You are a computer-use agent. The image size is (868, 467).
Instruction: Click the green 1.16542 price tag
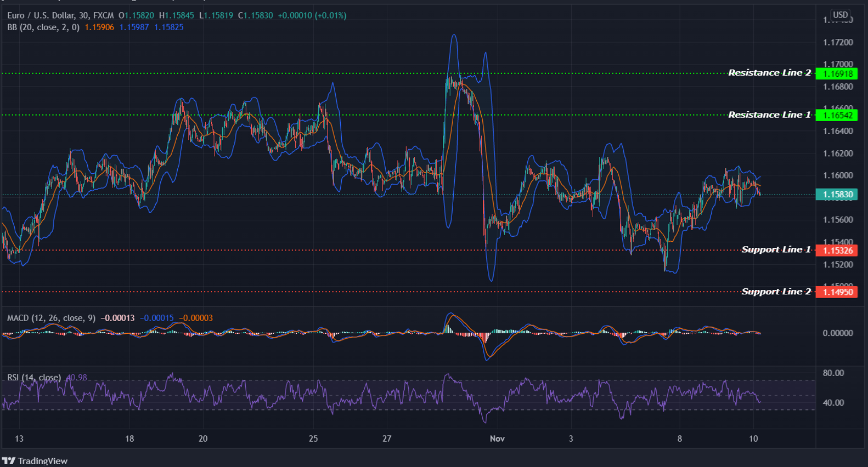point(837,115)
